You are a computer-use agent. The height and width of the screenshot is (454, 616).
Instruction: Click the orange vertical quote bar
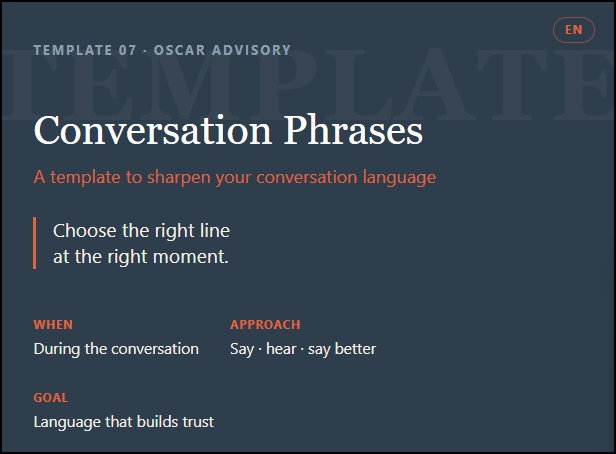[35, 243]
